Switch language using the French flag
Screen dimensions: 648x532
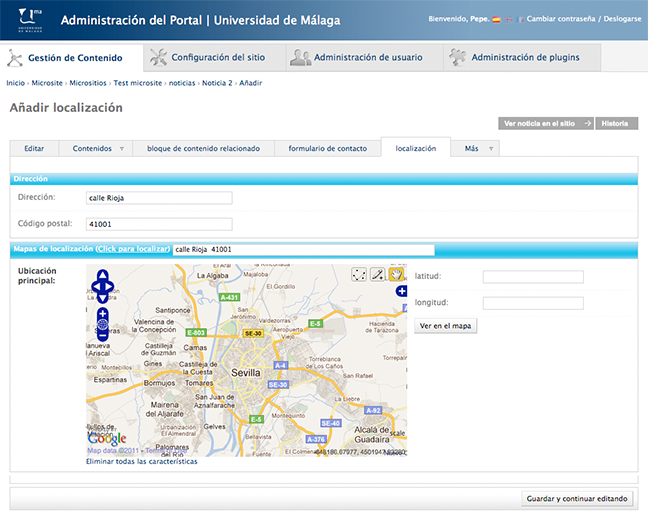pyautogui.click(x=521, y=19)
